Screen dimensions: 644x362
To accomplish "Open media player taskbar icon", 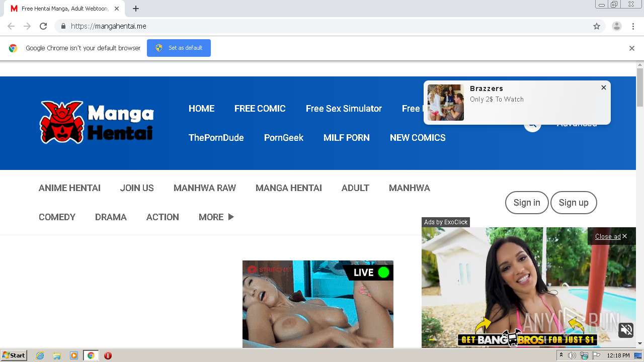I will pos(74,355).
